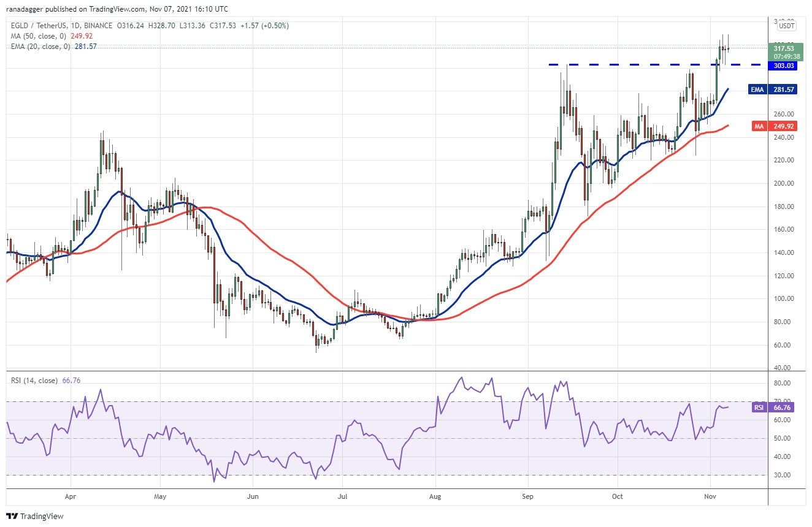
Task: Click the red MA 249.92 axis tag
Action: pos(773,126)
